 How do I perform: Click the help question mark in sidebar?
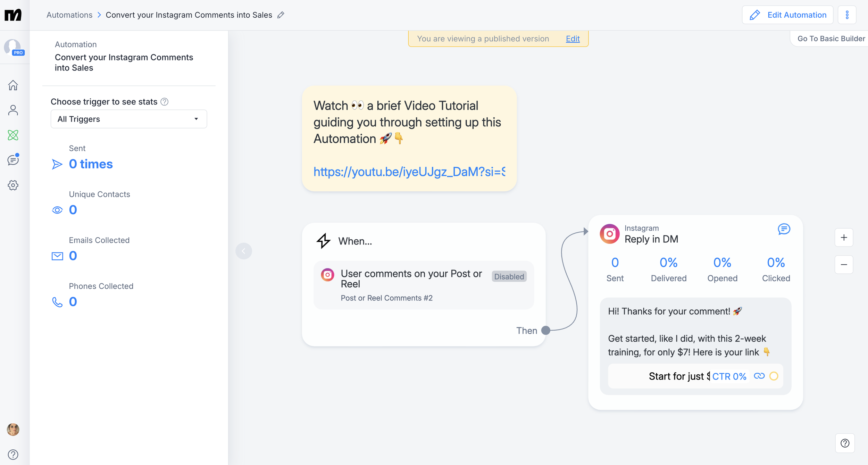[13, 455]
